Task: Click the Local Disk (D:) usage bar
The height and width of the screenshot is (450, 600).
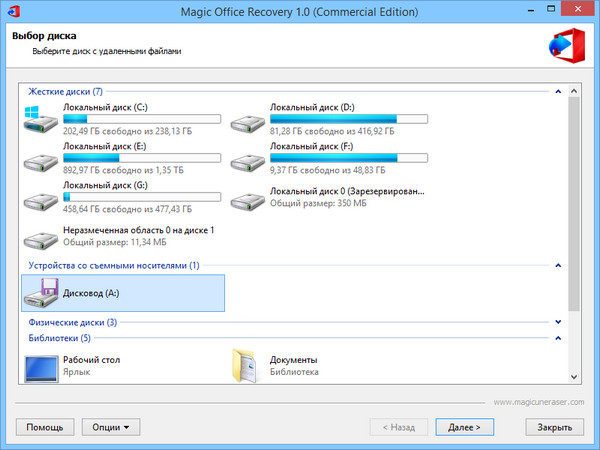Action: tap(349, 119)
